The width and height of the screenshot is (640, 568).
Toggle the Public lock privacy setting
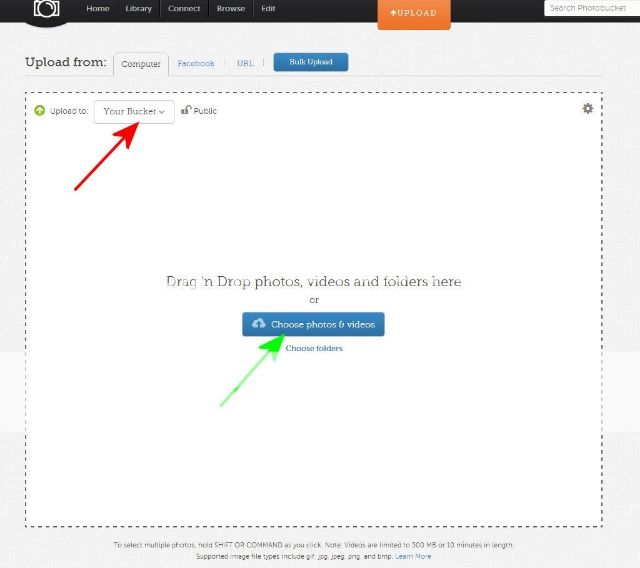tap(199, 111)
